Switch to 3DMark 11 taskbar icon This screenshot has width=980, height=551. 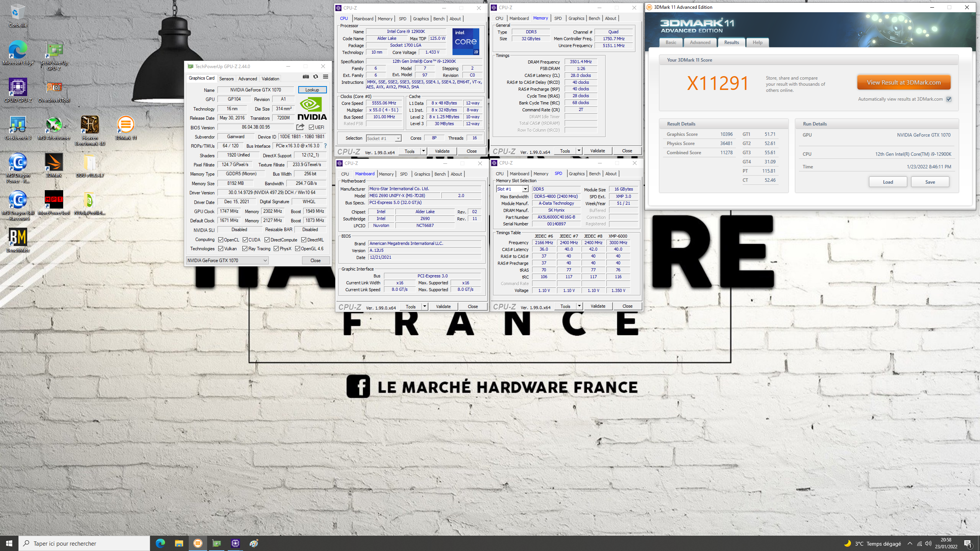click(x=198, y=543)
